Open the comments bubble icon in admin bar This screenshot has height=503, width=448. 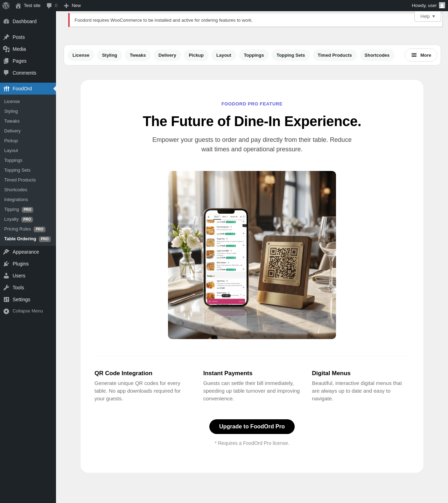coord(49,6)
